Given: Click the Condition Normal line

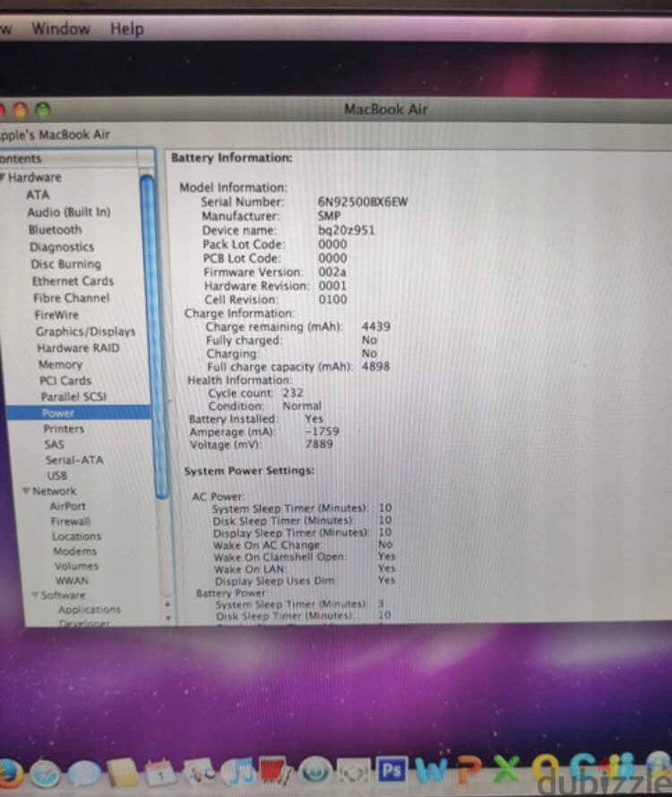Looking at the screenshot, I should [x=264, y=405].
